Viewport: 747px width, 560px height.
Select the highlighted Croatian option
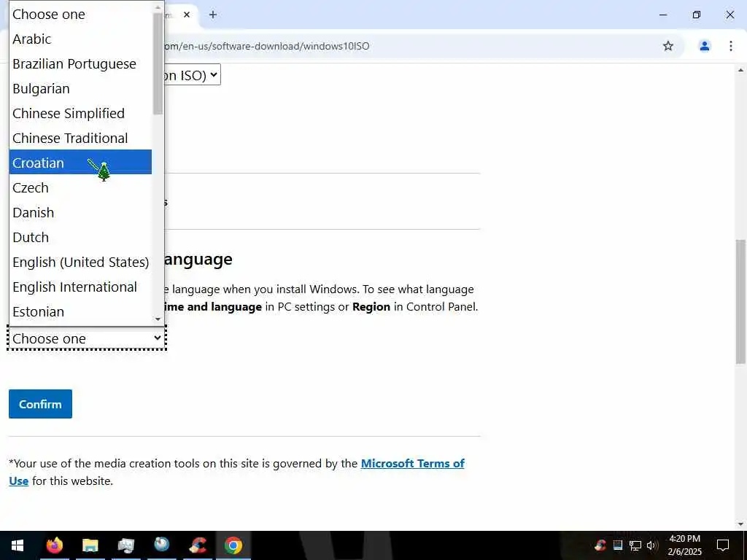pos(80,163)
